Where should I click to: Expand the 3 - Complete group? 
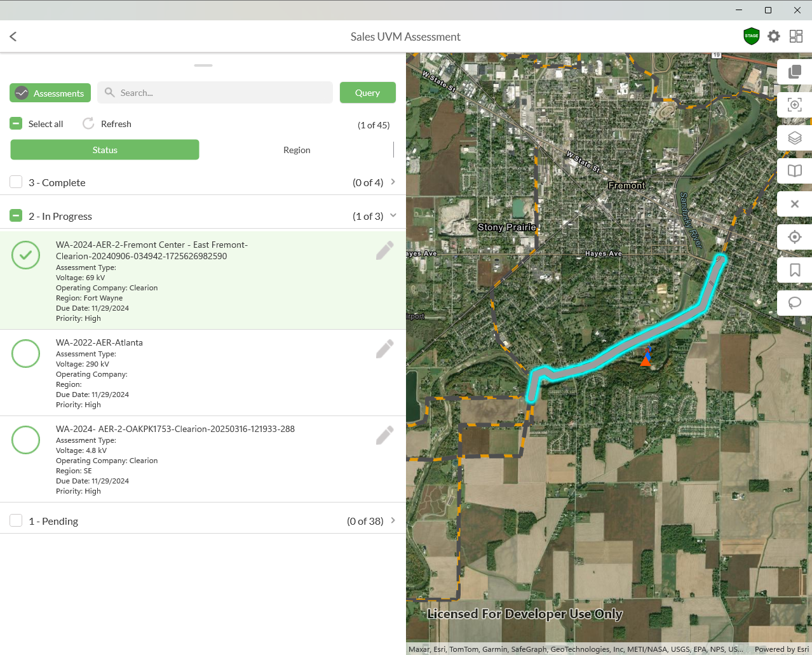coord(393,182)
